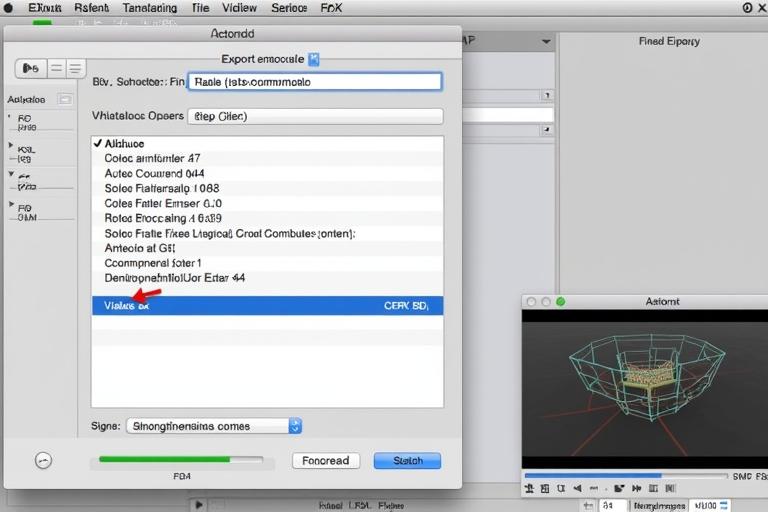Click the 34 number field in bottom bar

pyautogui.click(x=613, y=505)
